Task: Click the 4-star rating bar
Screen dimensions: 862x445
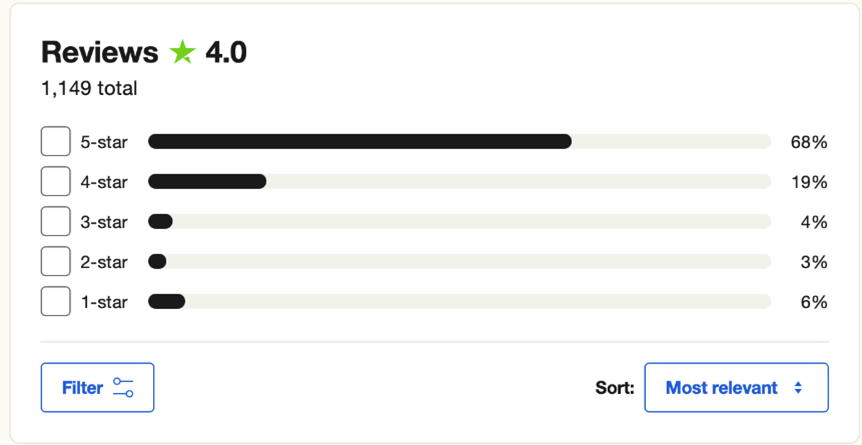Action: pos(459,182)
